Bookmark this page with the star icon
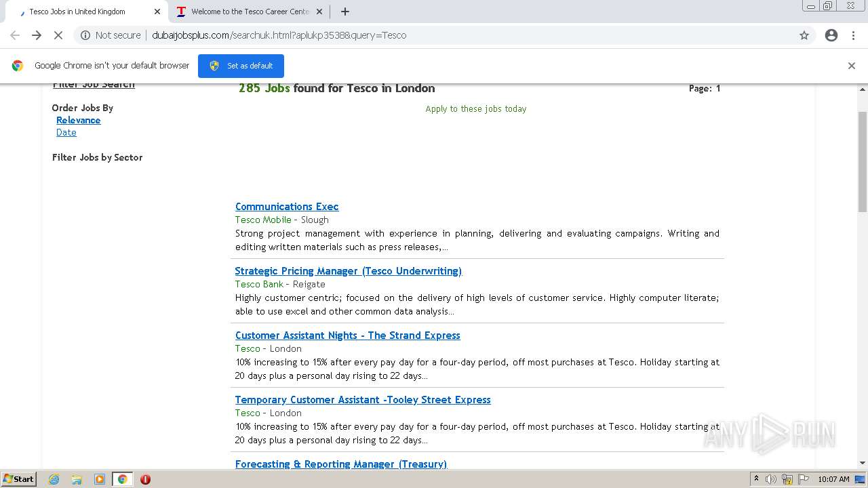The image size is (868, 488). pos(804,35)
